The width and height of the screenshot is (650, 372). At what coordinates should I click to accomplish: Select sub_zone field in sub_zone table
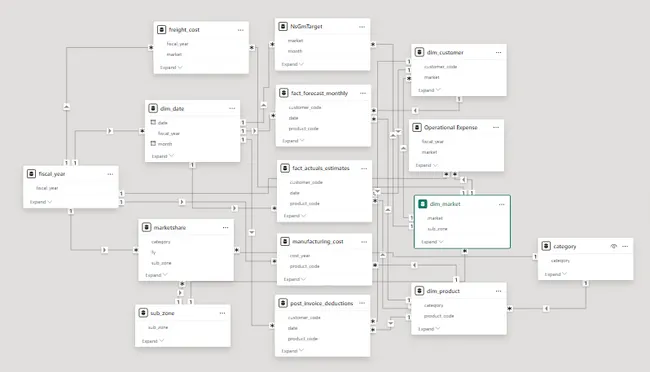(x=158, y=327)
